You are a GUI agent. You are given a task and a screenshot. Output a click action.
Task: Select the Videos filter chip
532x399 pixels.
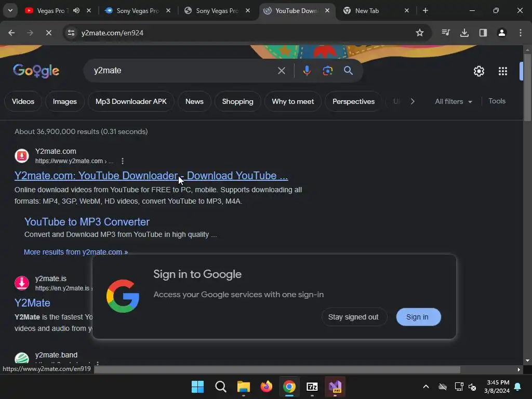point(23,101)
